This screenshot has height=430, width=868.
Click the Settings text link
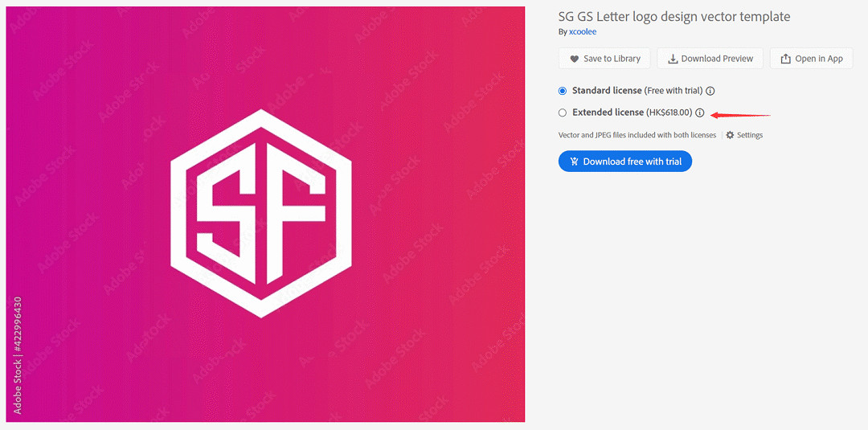point(750,135)
